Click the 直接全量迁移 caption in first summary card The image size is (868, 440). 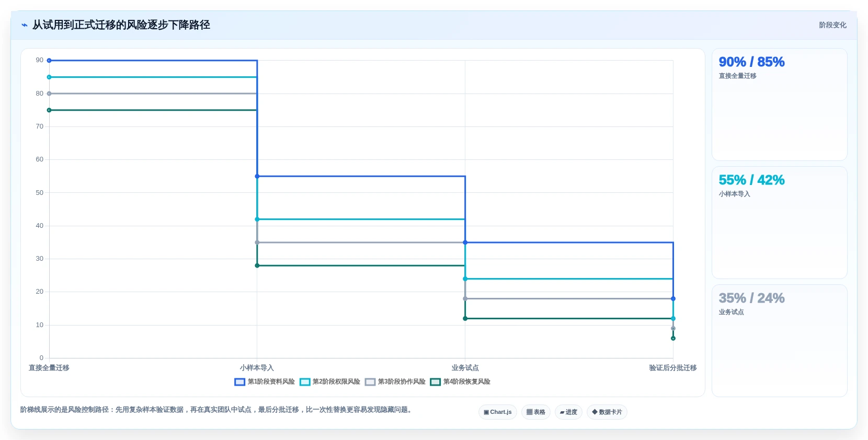tap(737, 76)
